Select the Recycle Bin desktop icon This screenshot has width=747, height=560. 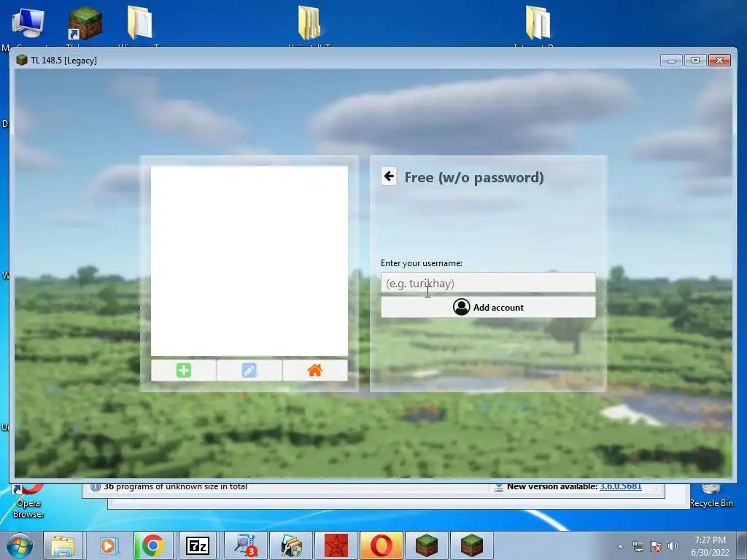(711, 496)
